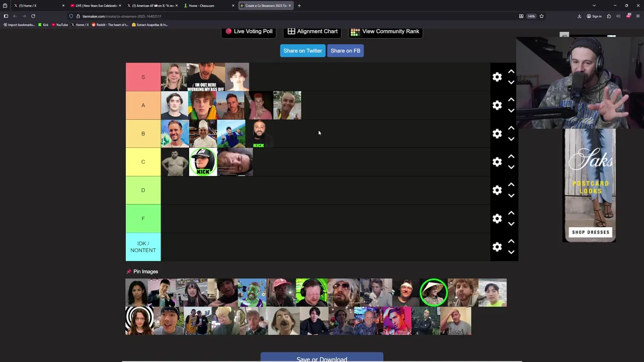Click the blonde woman image in S tier
Image resolution: width=644 pixels, height=362 pixels.
pos(175,77)
